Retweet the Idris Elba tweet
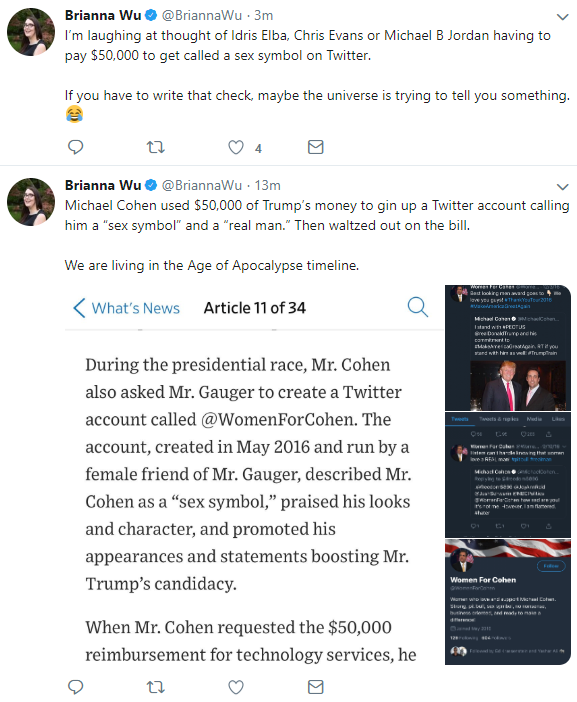 point(156,147)
